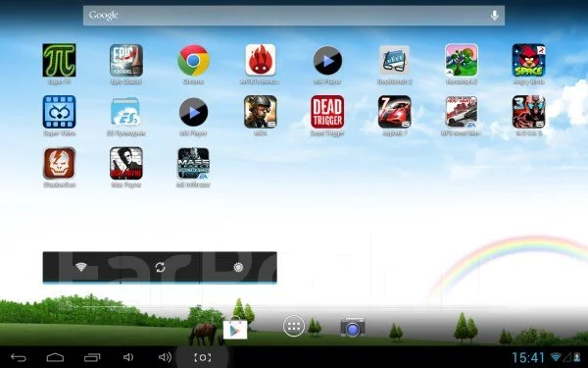Click the Google search bar
The width and height of the screenshot is (588, 368).
(294, 16)
